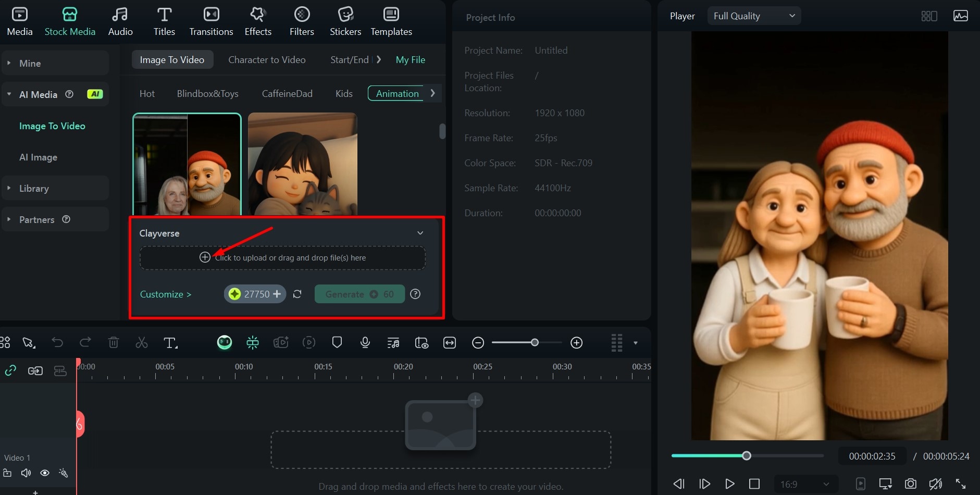Viewport: 980px width, 495px height.
Task: Take a snapshot with camera icon
Action: click(x=910, y=484)
